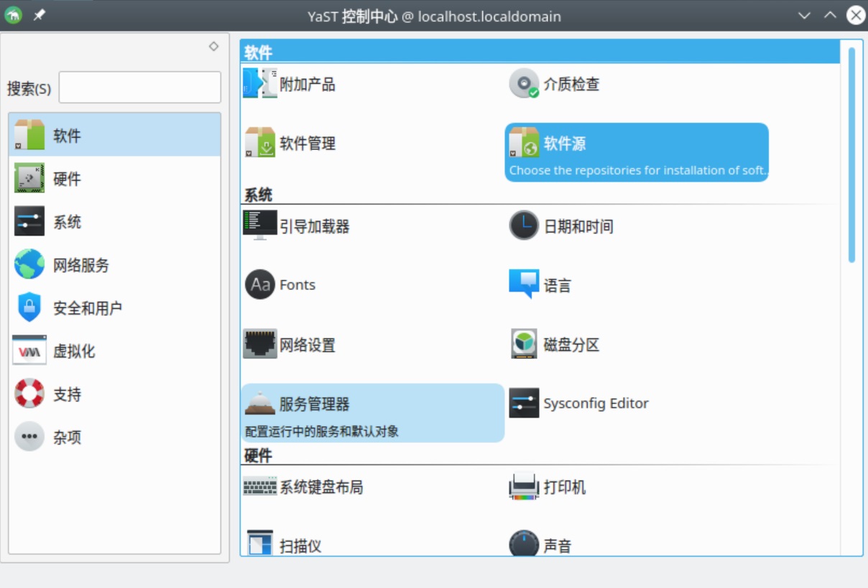Open 打印机 printer icon

pyautogui.click(x=524, y=486)
